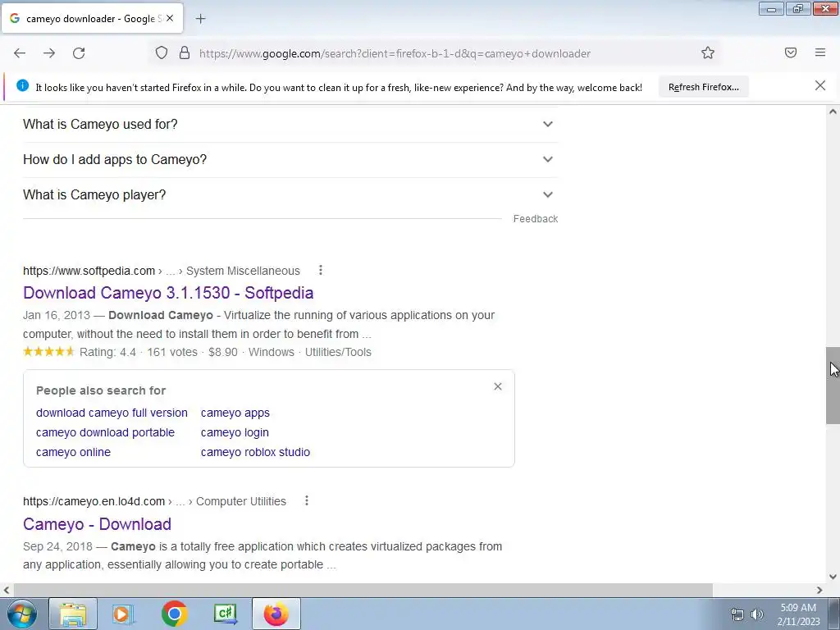
Task: Go forward one page in Firefox
Action: point(49,53)
